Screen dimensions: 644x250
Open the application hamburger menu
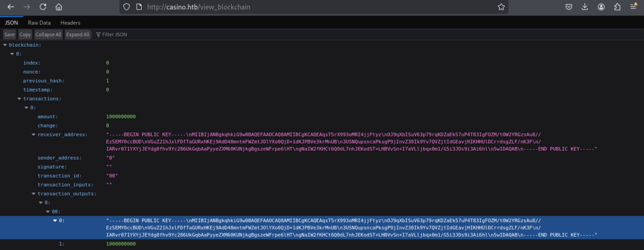click(633, 7)
